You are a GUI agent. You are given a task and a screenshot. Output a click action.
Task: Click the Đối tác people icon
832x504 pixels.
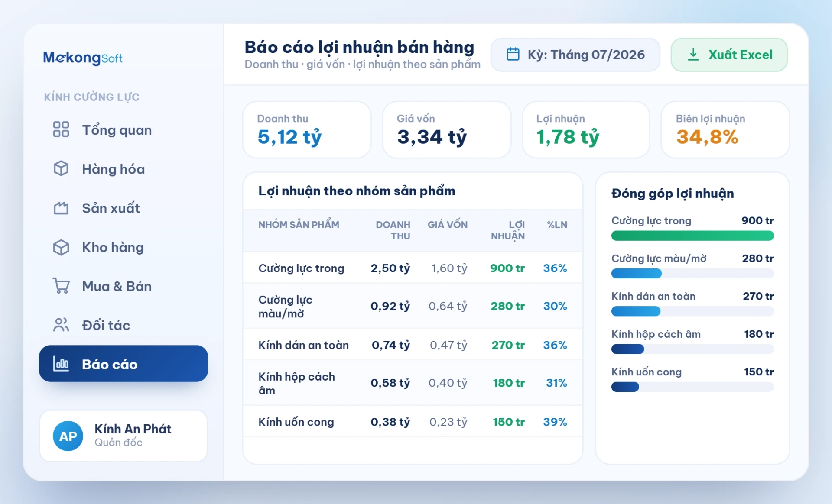click(61, 325)
